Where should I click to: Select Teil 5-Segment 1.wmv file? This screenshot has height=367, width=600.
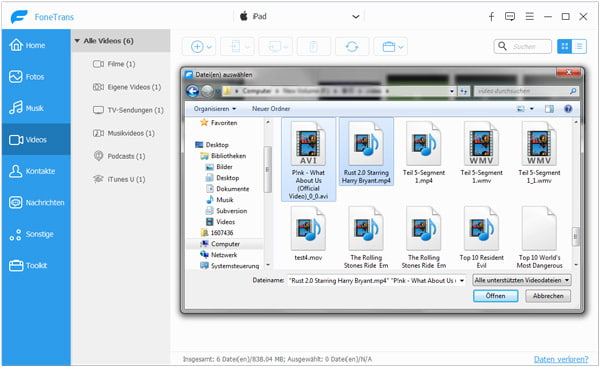(481, 152)
